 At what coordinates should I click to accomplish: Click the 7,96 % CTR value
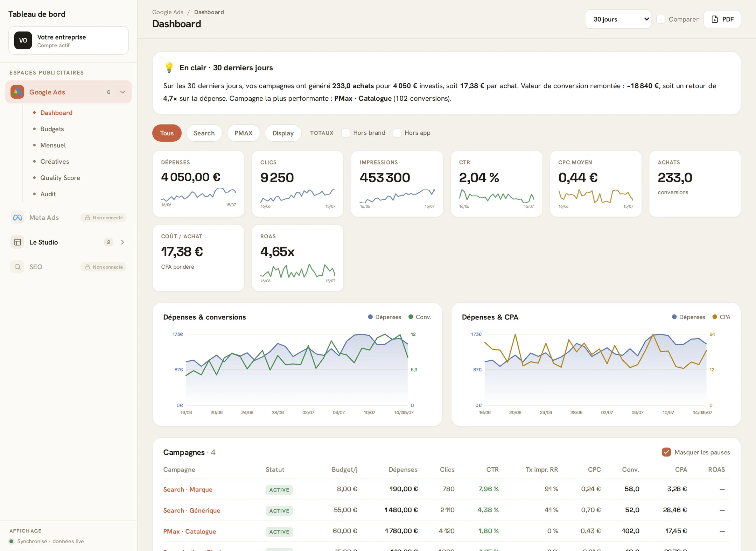click(488, 489)
